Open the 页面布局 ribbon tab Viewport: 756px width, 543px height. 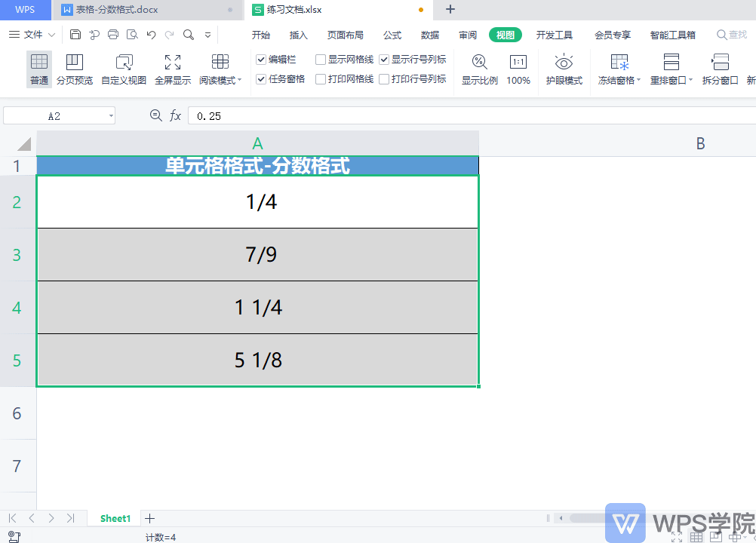(x=346, y=35)
